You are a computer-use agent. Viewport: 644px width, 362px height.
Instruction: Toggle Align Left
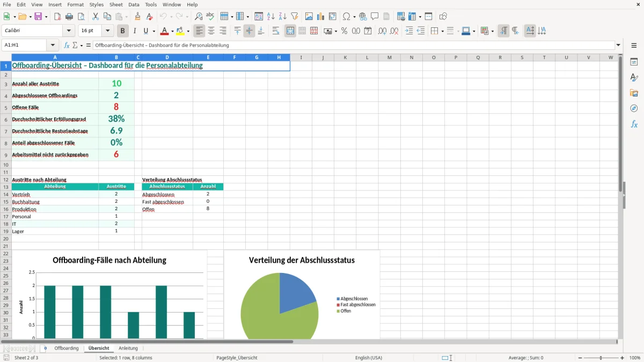coord(199,31)
